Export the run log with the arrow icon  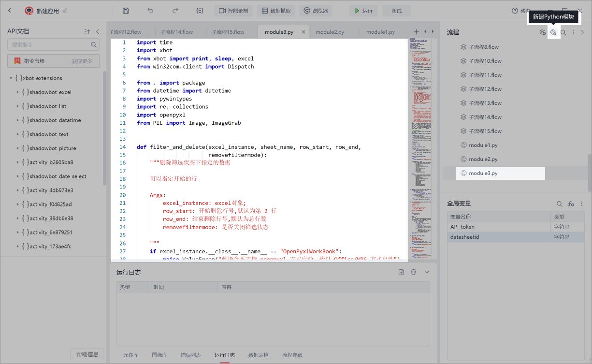tap(401, 272)
